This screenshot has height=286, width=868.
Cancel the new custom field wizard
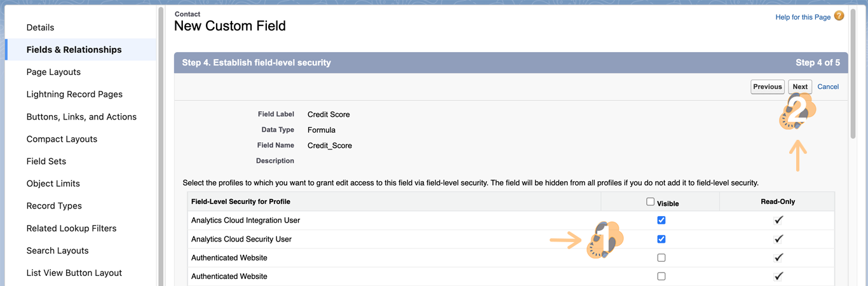coord(828,86)
